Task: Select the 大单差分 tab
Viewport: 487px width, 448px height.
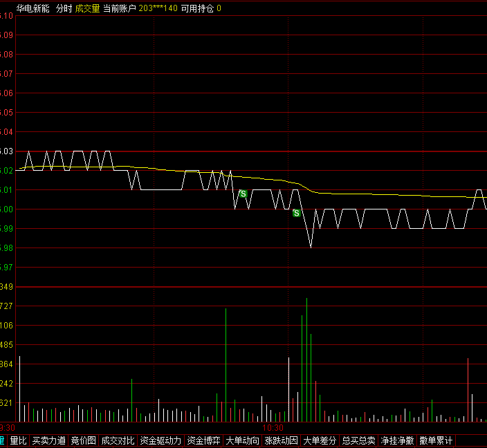Action: [x=320, y=440]
